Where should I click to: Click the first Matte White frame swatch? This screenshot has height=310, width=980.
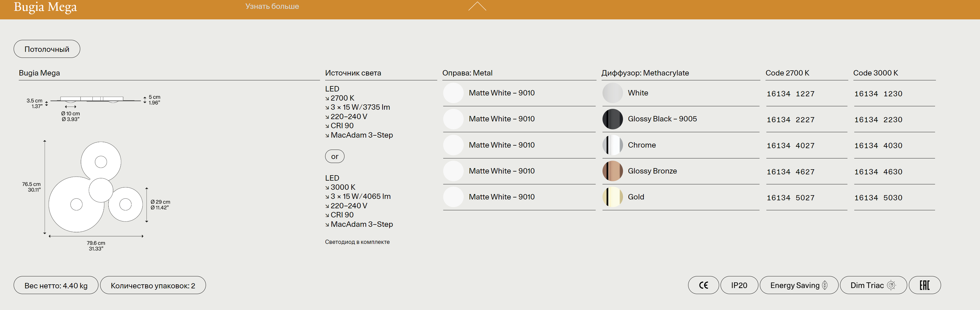click(453, 93)
